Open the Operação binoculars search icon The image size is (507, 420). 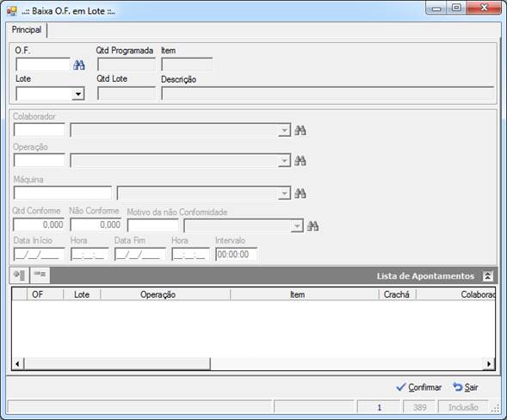pos(300,161)
